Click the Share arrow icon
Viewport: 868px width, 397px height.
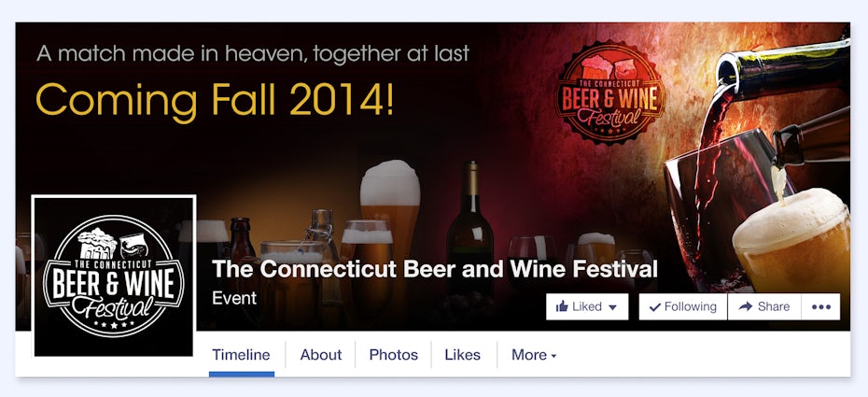(x=745, y=306)
